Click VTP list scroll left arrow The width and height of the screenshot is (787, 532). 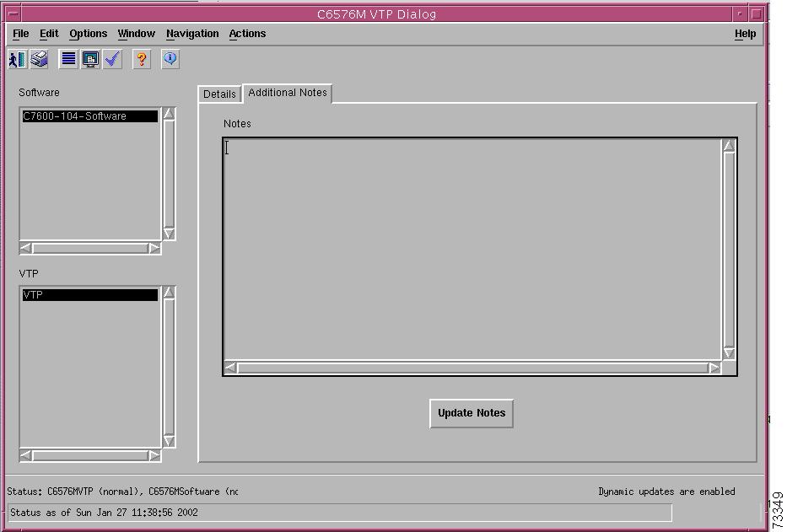point(25,456)
